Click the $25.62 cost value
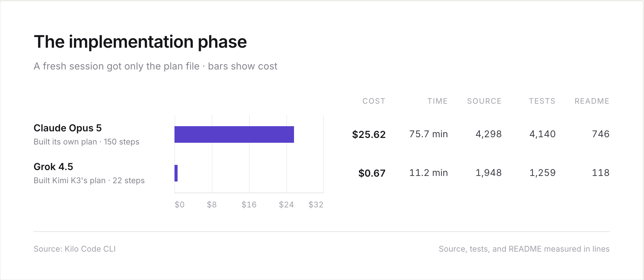The width and height of the screenshot is (644, 280). (x=369, y=134)
